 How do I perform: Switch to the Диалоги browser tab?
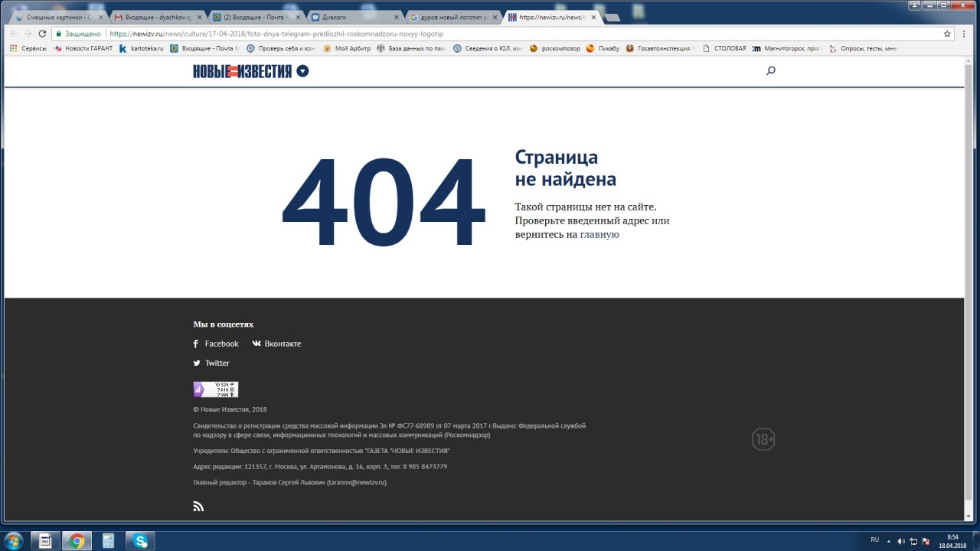[352, 17]
